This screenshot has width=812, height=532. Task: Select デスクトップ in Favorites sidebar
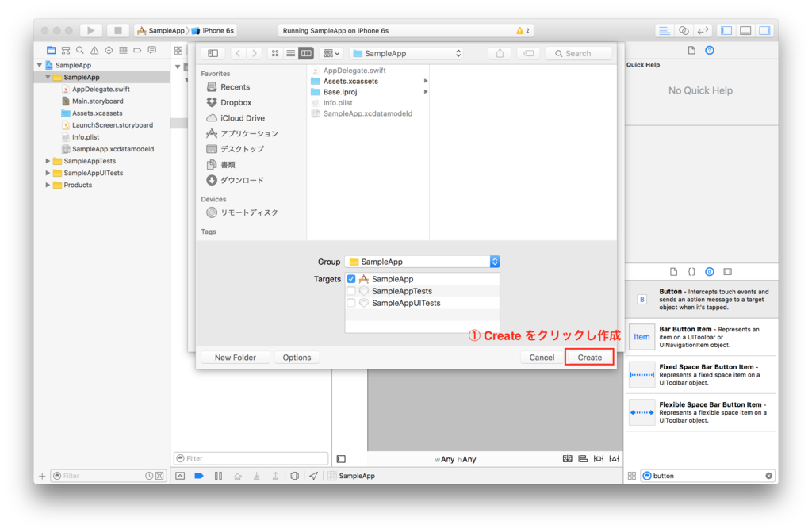click(x=242, y=149)
